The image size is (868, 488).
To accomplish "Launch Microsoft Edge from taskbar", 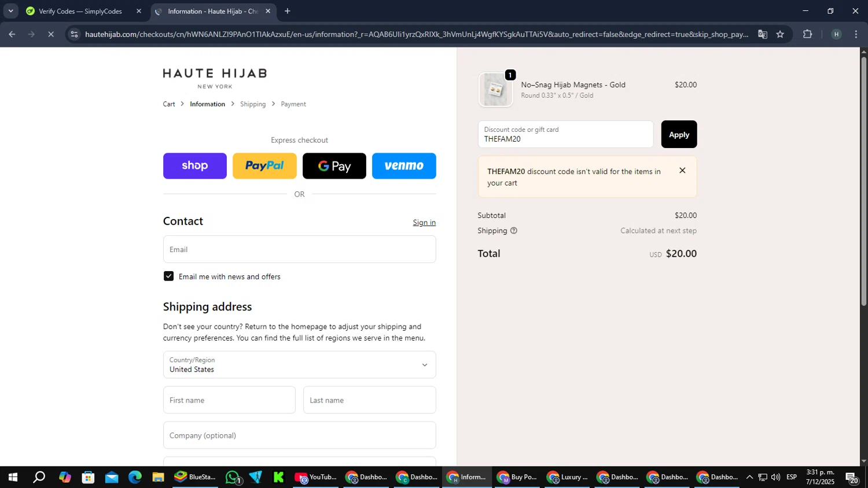I will pyautogui.click(x=135, y=477).
